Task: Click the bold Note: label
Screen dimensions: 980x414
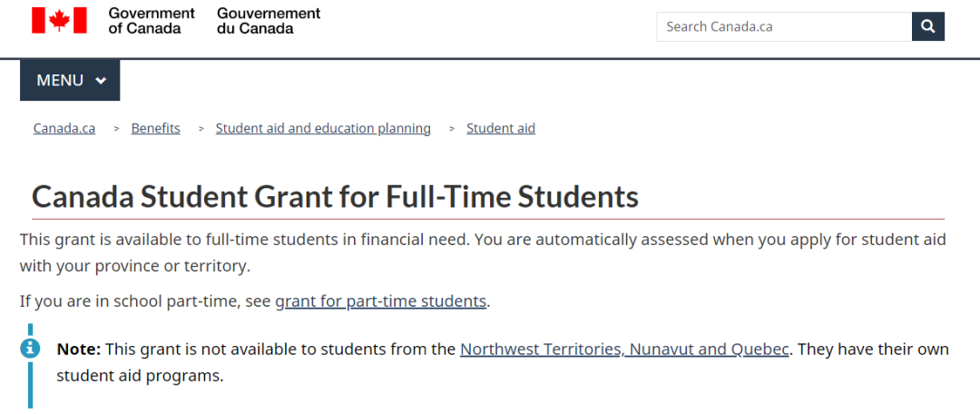Action: [79, 349]
